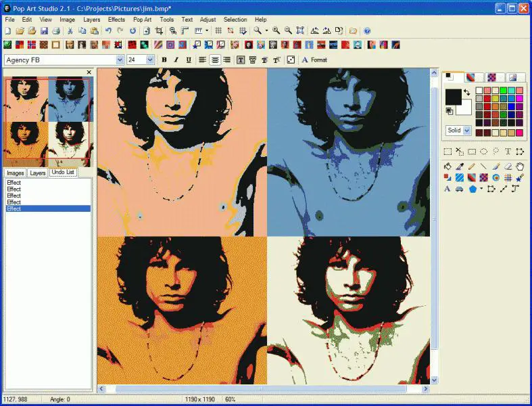
Task: Click the new blank document icon
Action: point(8,31)
